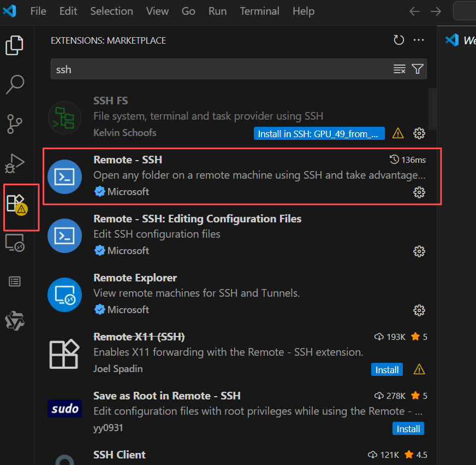Screen dimensions: 476x465
Task: Click the extensions list scrollbar
Action: pos(432,109)
